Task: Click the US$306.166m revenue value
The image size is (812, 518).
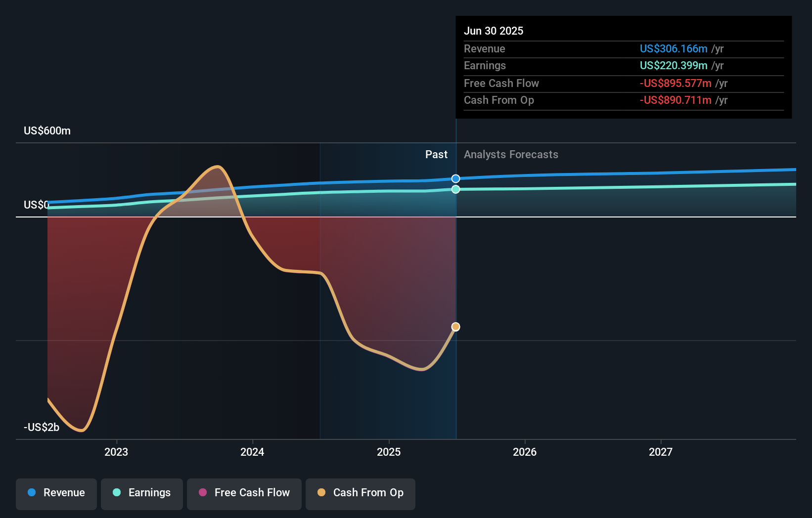Action: pos(674,48)
